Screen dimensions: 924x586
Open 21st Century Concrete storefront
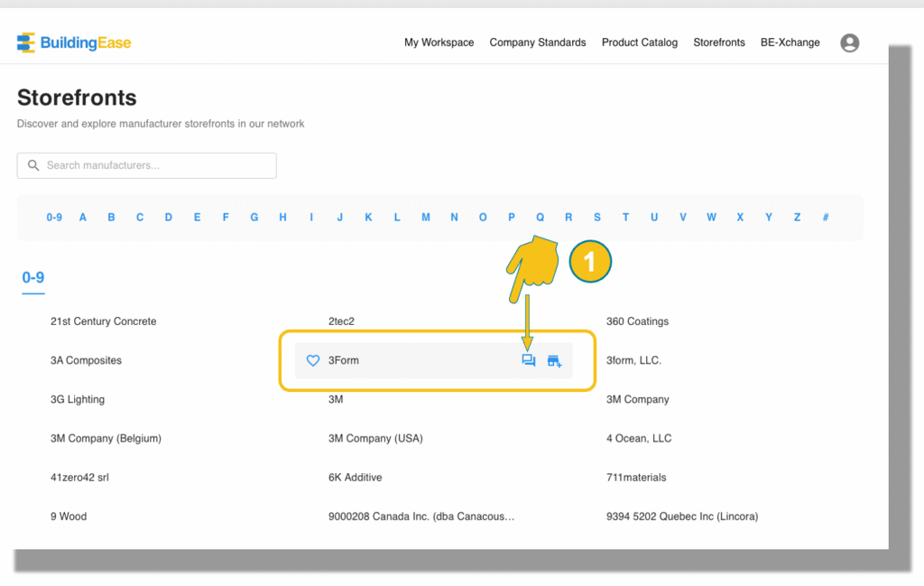point(103,321)
